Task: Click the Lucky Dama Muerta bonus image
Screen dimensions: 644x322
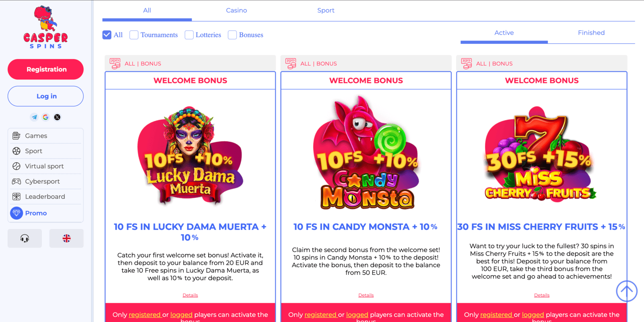Action: tap(190, 155)
